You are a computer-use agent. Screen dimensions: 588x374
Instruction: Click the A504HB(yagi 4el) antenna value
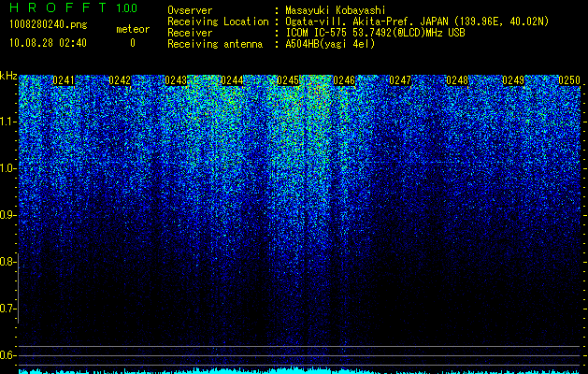click(x=330, y=44)
